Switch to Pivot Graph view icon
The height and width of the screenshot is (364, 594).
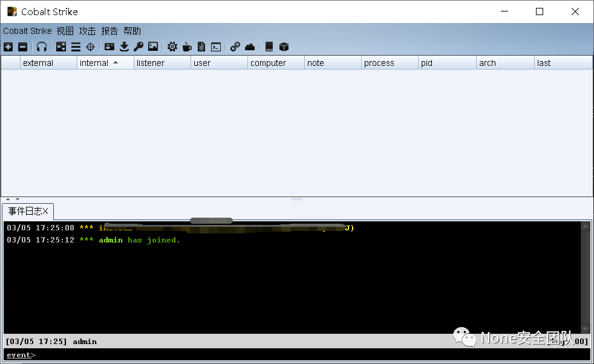61,47
